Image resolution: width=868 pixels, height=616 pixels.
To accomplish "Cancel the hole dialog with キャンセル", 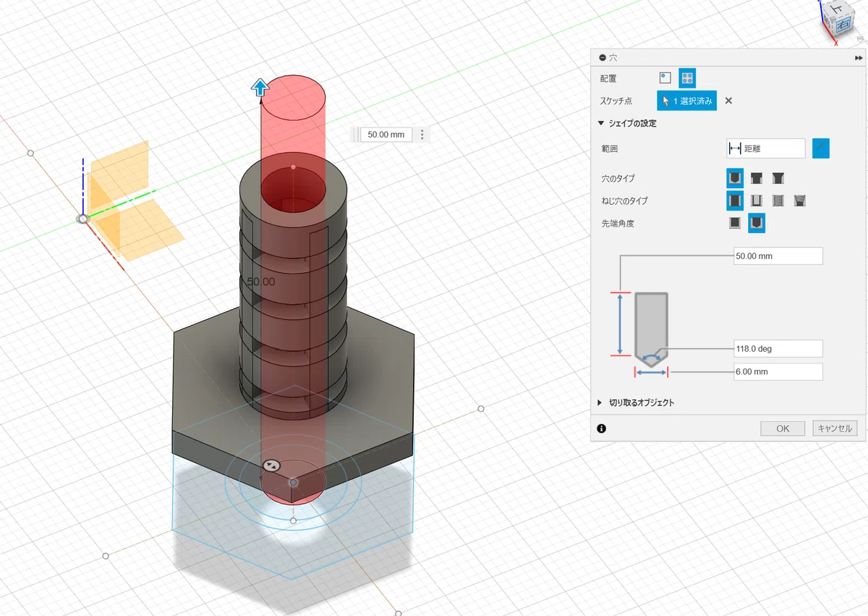I will 835,429.
